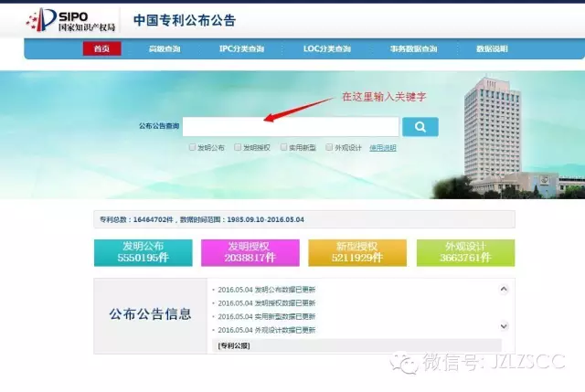Screen dimensions: 585x392
Task: Click the magnifier search button
Action: (420, 127)
